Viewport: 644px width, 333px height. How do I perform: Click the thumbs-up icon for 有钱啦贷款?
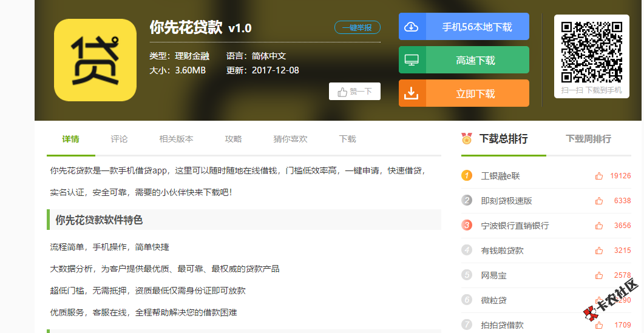click(599, 251)
